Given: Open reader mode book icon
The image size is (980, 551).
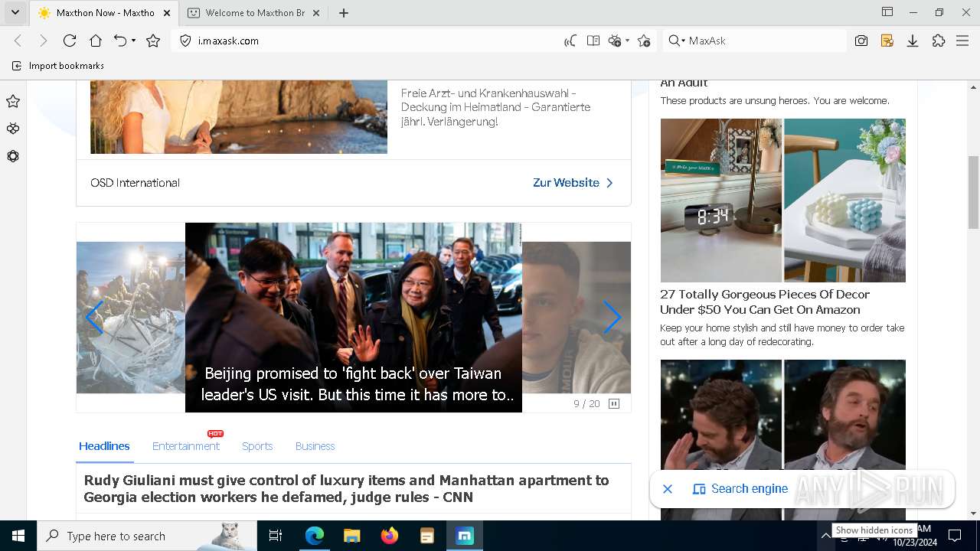Looking at the screenshot, I should point(593,41).
